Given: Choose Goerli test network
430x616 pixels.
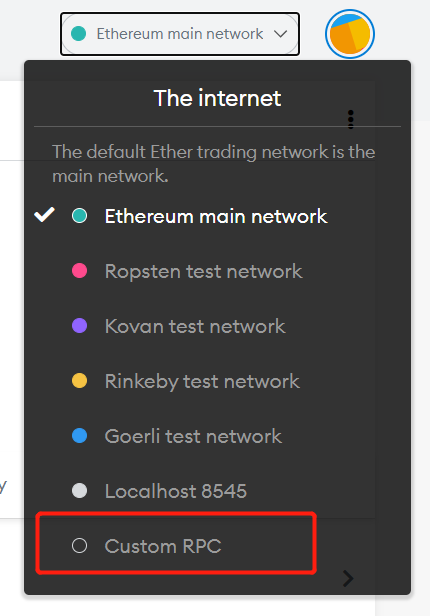Looking at the screenshot, I should coord(193,436).
